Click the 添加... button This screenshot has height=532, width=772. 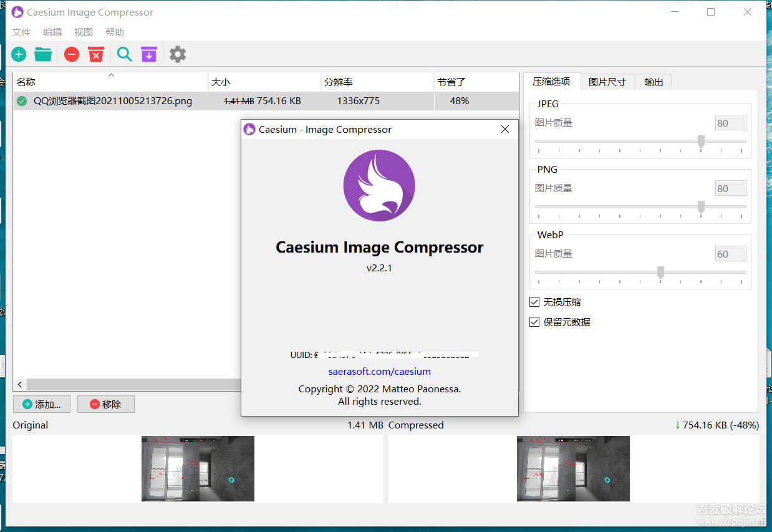click(42, 404)
